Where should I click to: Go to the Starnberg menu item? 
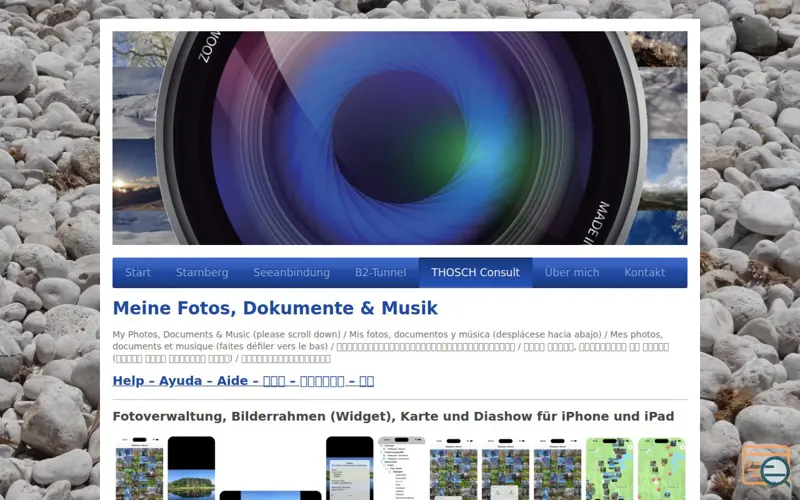pos(202,272)
